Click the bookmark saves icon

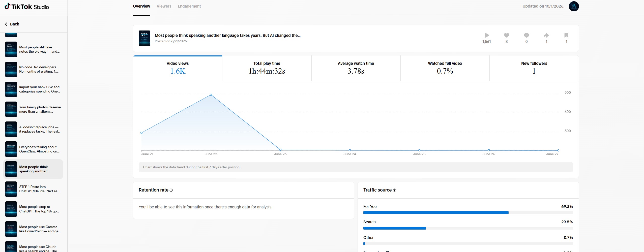(x=566, y=35)
